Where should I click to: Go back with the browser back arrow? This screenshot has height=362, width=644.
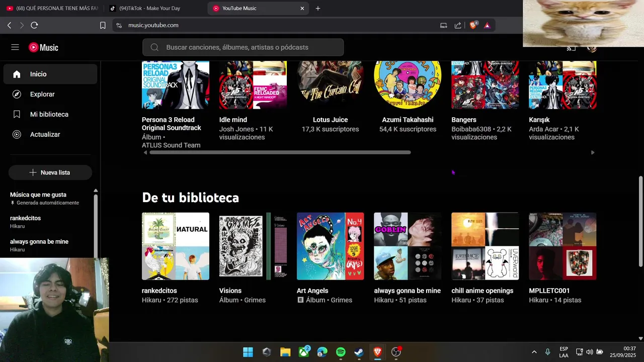point(9,25)
